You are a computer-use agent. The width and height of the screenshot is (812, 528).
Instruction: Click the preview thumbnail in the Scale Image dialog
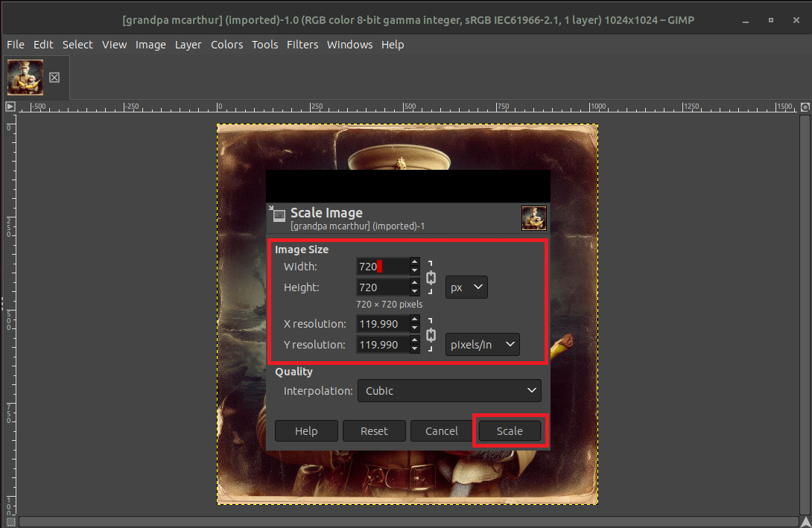533,217
